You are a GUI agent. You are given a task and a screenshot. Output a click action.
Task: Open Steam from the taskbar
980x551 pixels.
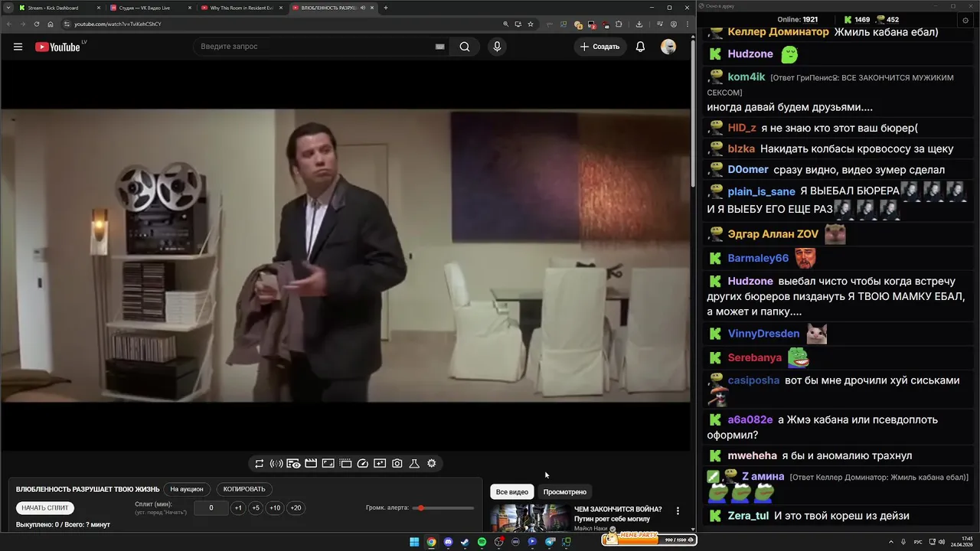[x=465, y=542]
